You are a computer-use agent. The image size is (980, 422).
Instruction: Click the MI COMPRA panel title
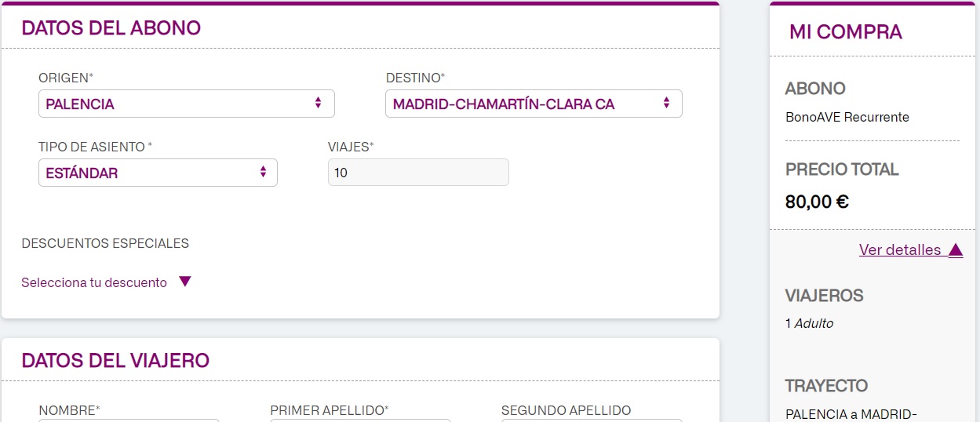coord(845,32)
